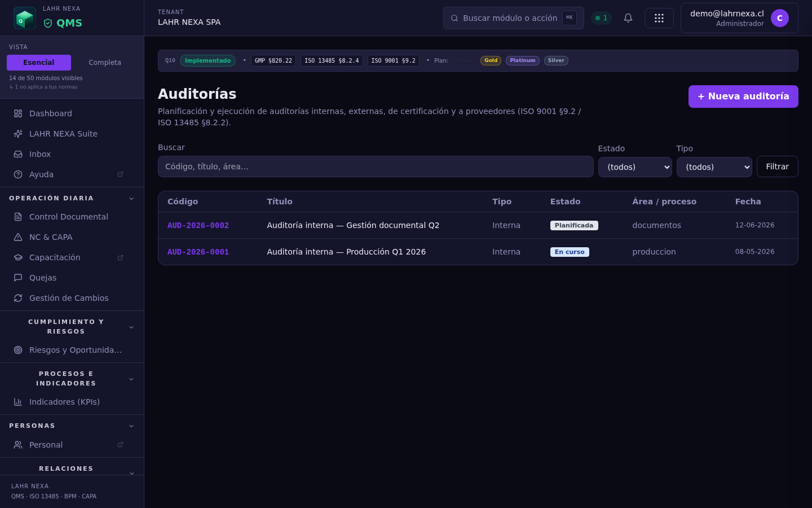Click the En curso status badge

(x=570, y=252)
